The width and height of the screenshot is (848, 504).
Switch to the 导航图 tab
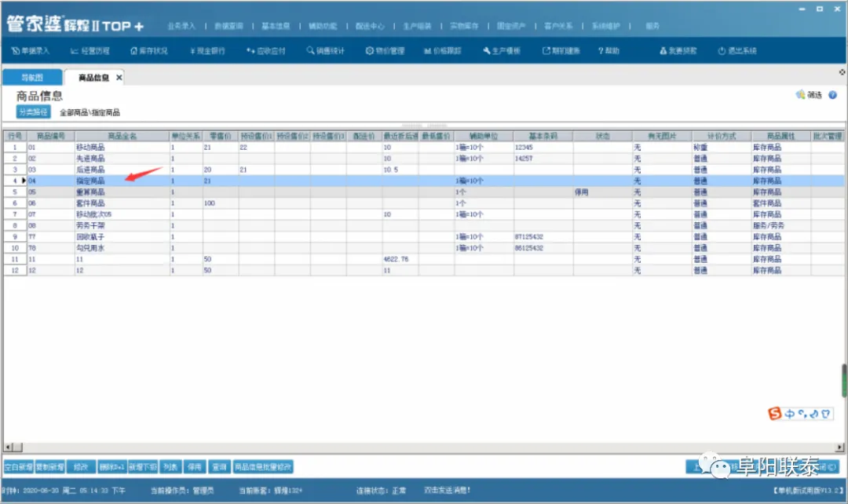32,78
